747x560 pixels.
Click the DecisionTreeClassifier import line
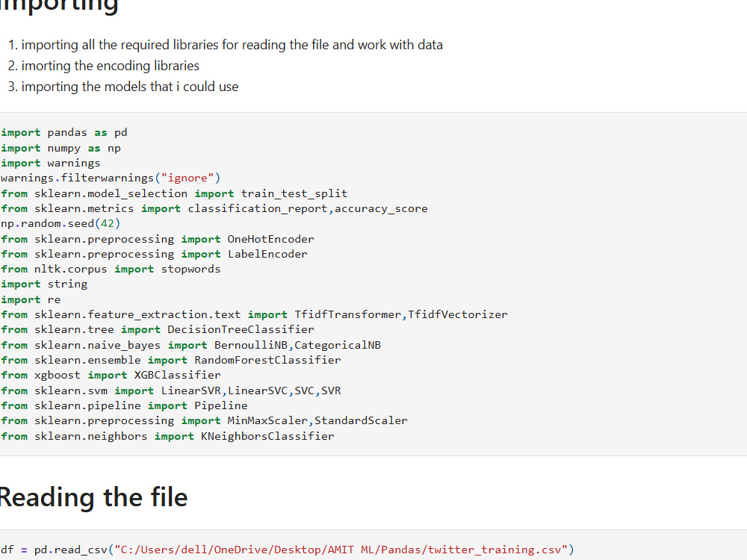(157, 329)
